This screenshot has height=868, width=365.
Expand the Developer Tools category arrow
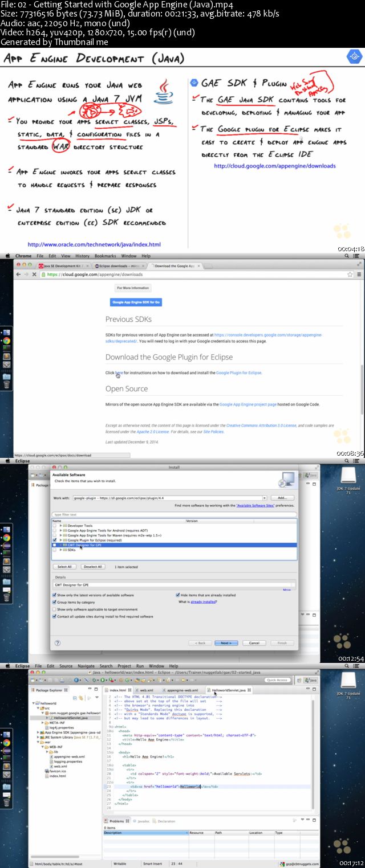click(60, 525)
